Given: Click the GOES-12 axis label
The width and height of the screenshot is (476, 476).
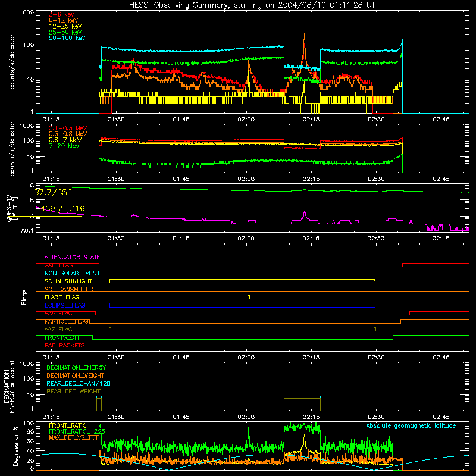Looking at the screenshot, I should coord(9,208).
